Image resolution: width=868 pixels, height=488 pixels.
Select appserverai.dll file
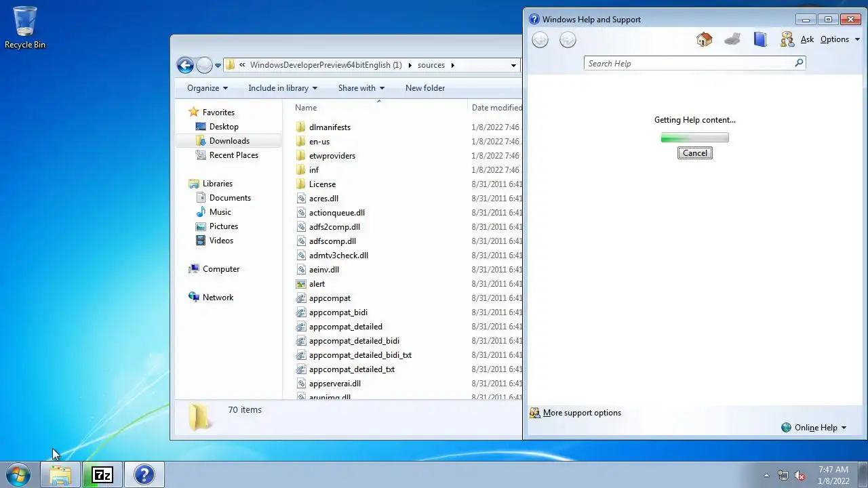334,383
